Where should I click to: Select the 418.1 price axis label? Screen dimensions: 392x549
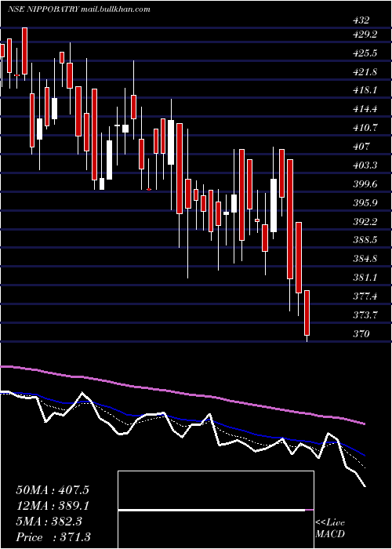click(365, 90)
